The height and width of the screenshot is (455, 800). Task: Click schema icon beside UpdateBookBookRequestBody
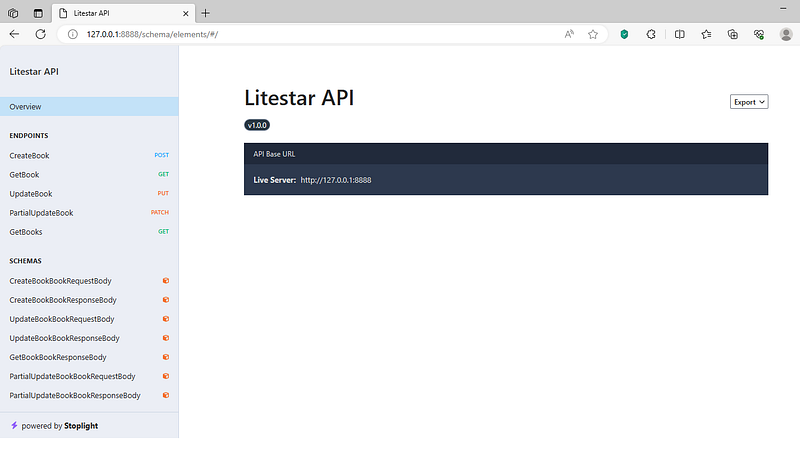[x=166, y=319]
